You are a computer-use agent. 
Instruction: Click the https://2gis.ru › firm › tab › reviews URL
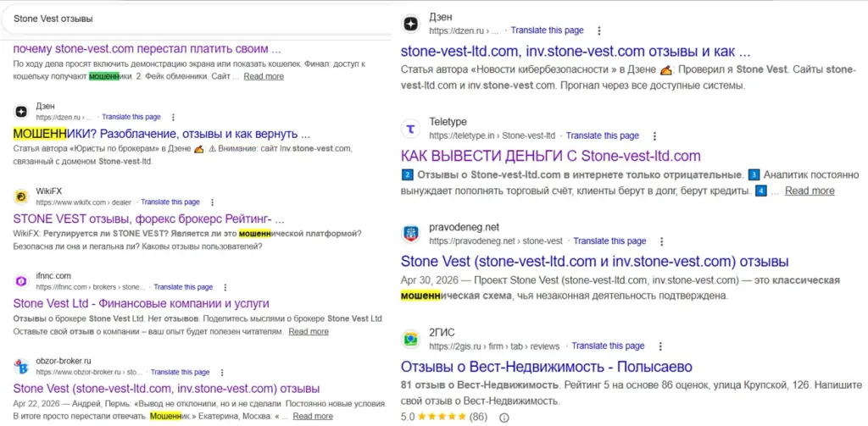point(494,346)
